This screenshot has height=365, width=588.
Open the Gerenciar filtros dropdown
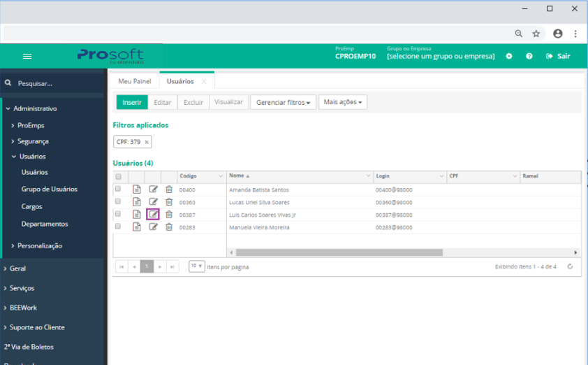click(283, 102)
